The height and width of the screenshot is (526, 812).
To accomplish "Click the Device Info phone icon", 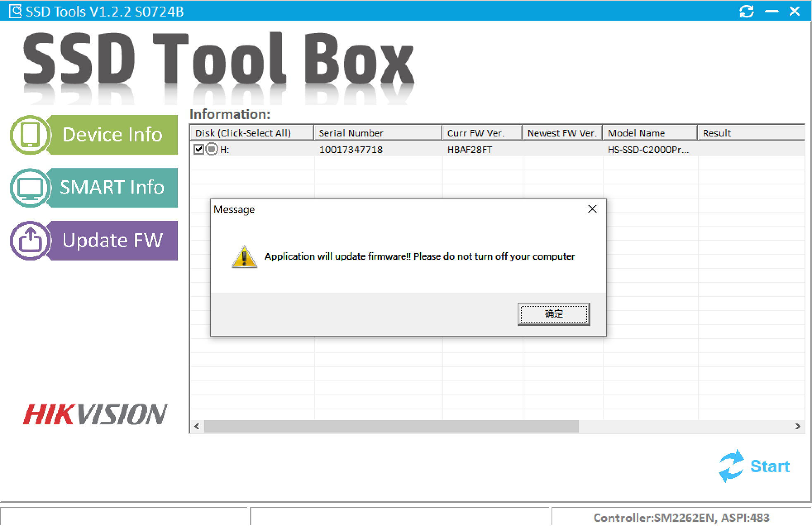I will (30, 135).
